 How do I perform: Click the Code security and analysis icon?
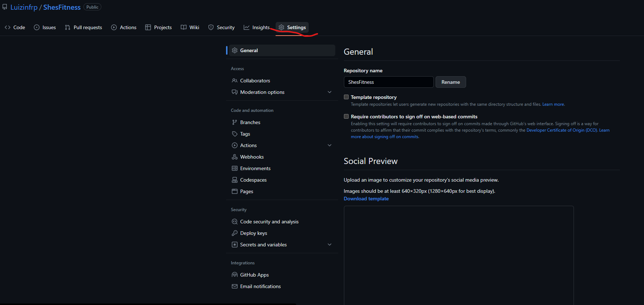coord(235,222)
